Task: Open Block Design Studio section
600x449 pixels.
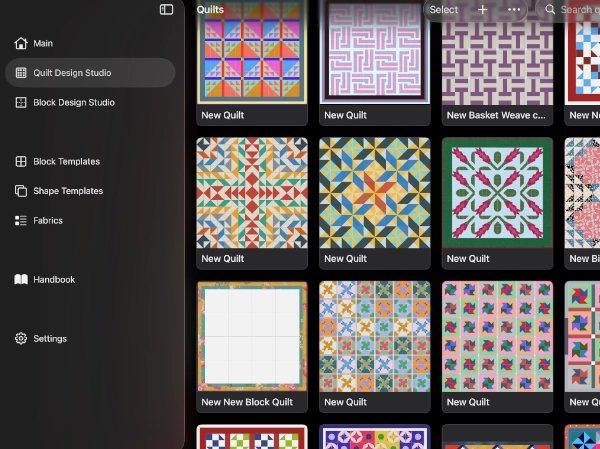Action: [x=74, y=102]
